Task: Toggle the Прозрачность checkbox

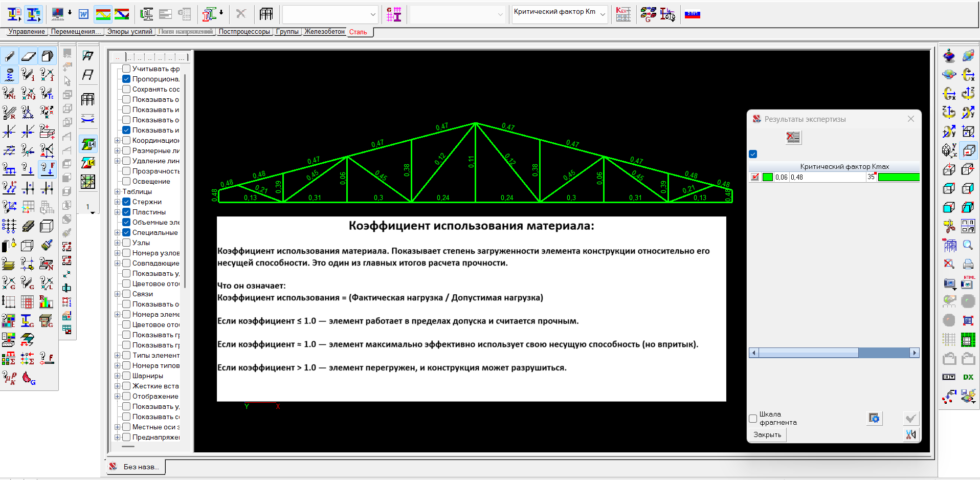Action: 126,171
